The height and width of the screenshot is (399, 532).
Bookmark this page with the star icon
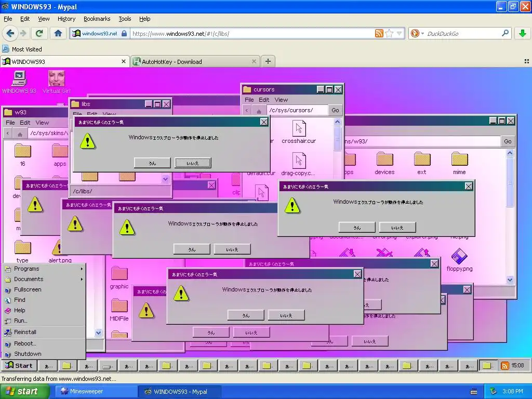[x=389, y=33]
